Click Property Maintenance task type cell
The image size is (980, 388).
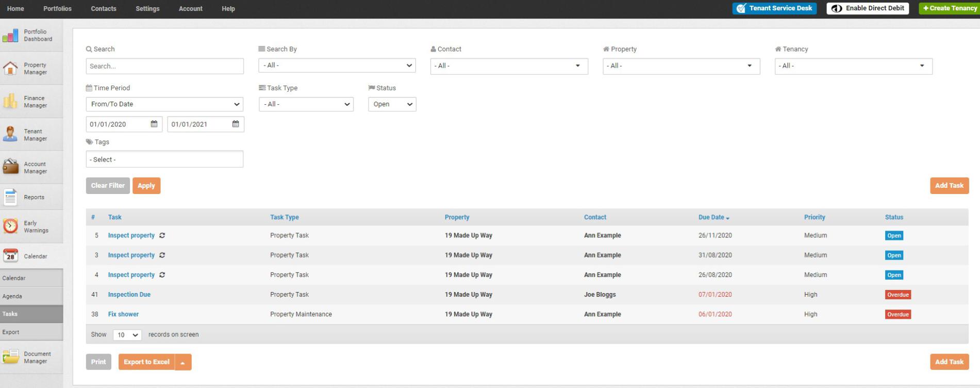coord(301,314)
